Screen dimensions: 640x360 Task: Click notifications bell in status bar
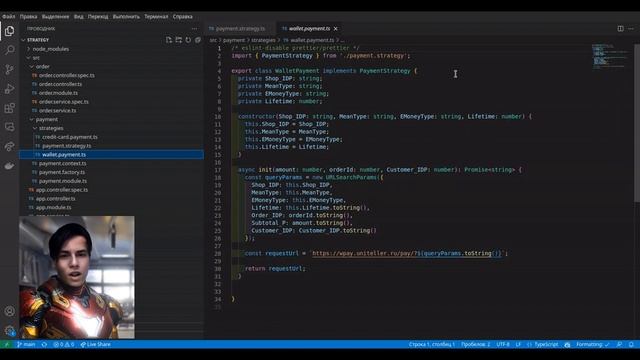[x=631, y=344]
